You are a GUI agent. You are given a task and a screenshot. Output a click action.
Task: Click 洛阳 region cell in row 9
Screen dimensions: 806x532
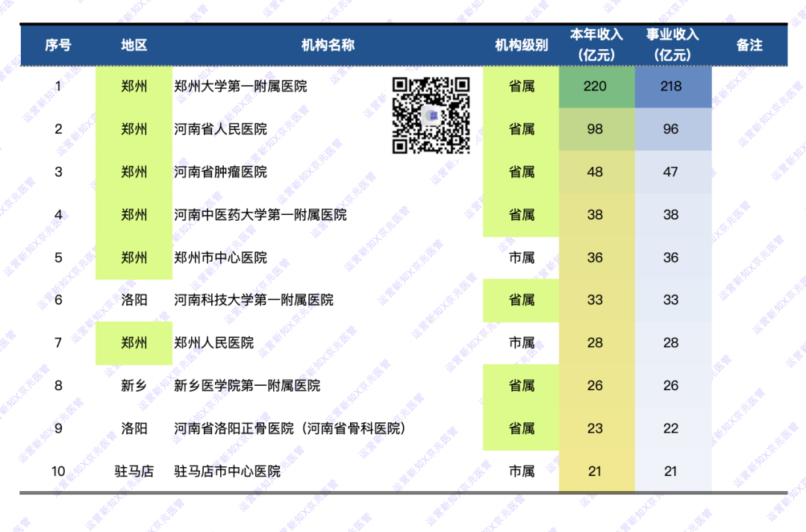click(x=134, y=428)
